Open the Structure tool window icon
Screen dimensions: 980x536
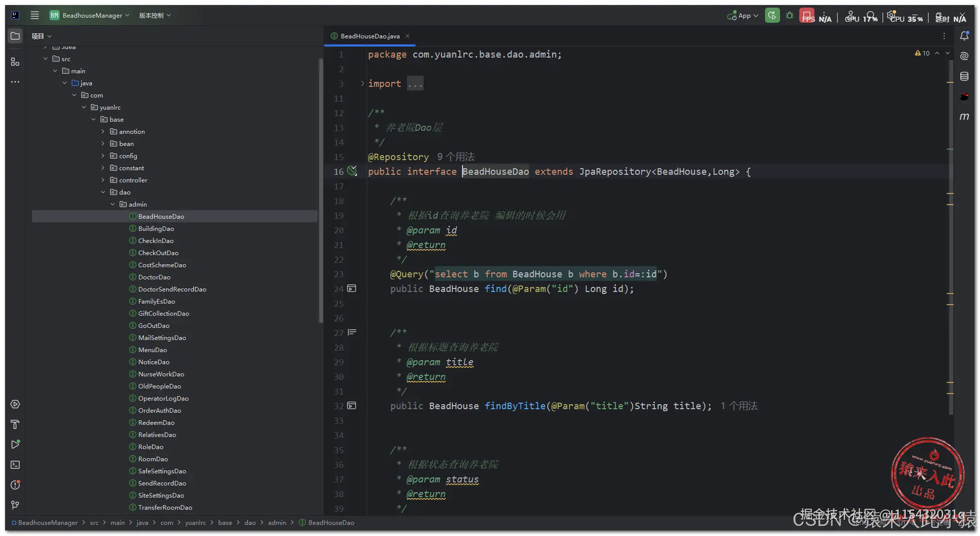coord(15,62)
